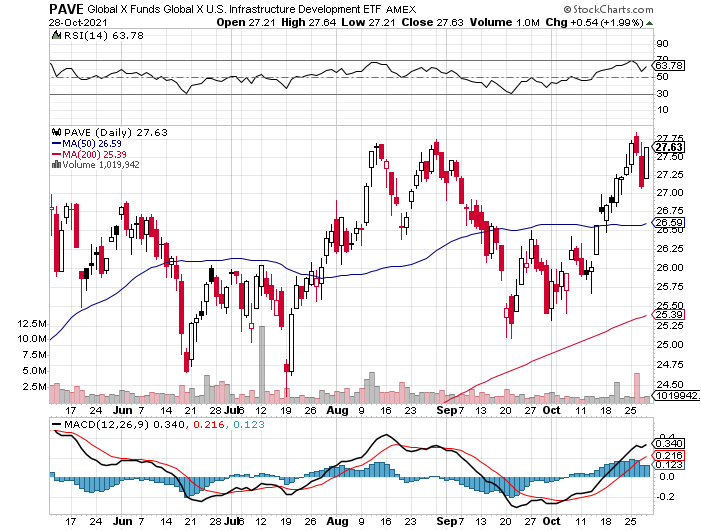The height and width of the screenshot is (531, 701).
Task: Click the Volume 1,019,942 legend text
Action: [101, 164]
